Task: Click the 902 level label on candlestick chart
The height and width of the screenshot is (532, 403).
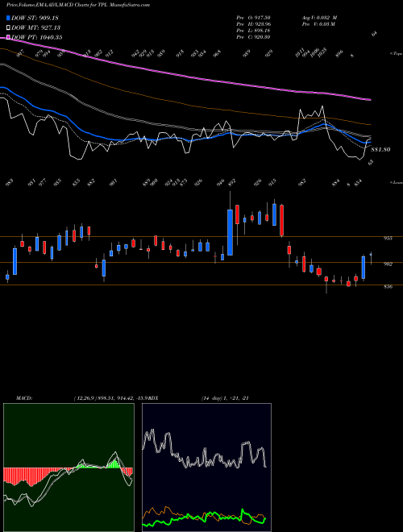Action: coord(388,264)
